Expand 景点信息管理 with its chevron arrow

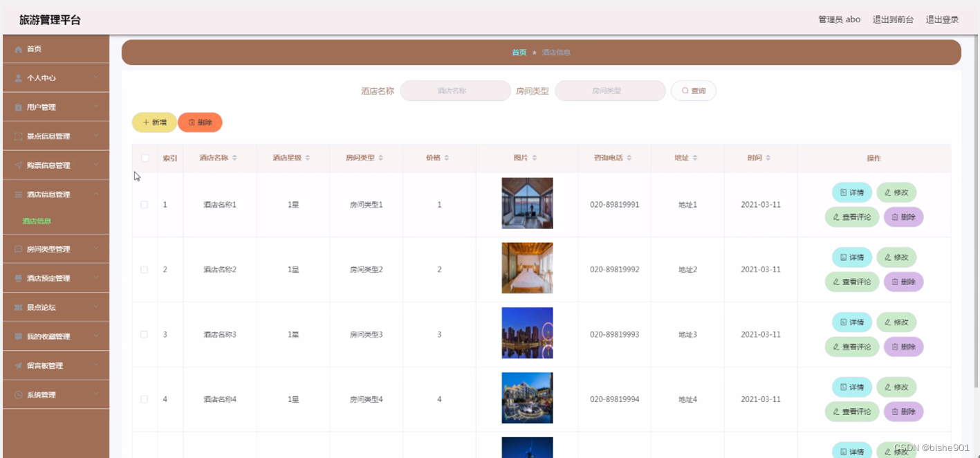[97, 136]
